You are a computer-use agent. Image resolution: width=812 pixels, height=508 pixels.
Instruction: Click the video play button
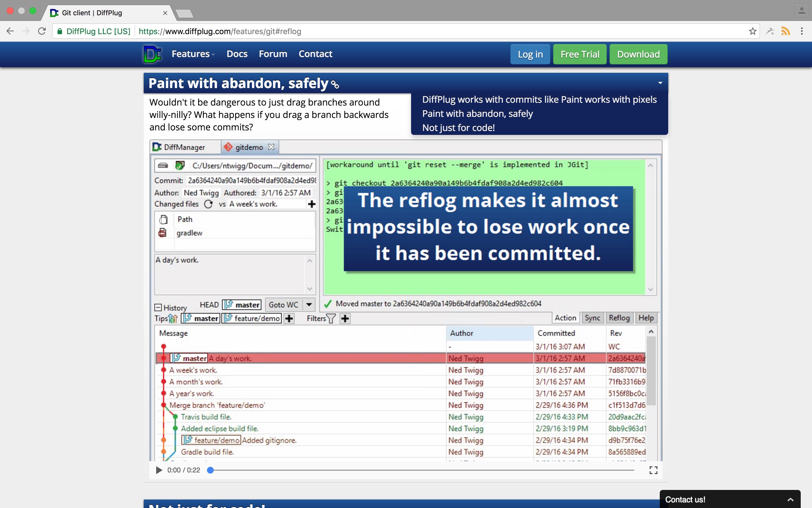(159, 470)
